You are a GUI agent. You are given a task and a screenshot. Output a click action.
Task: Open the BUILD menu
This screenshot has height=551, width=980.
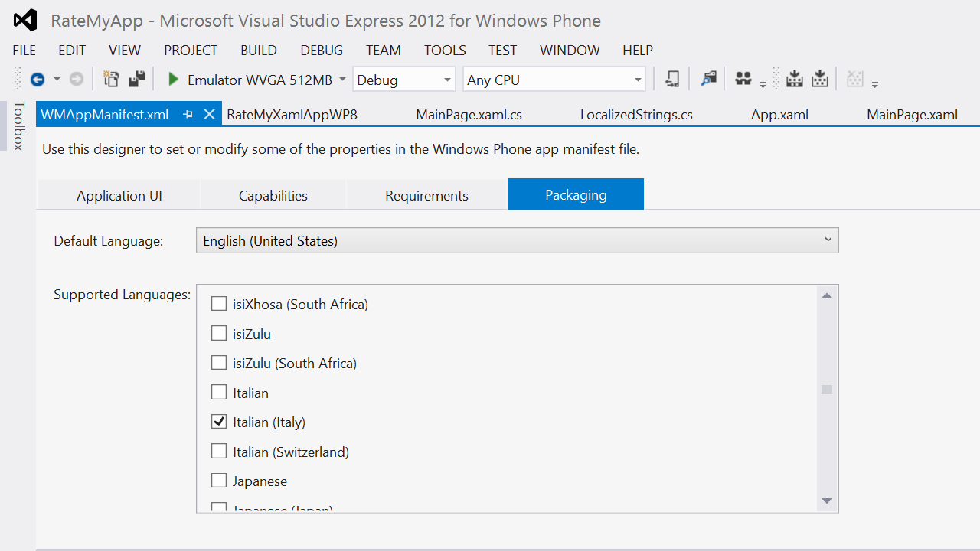tap(259, 51)
